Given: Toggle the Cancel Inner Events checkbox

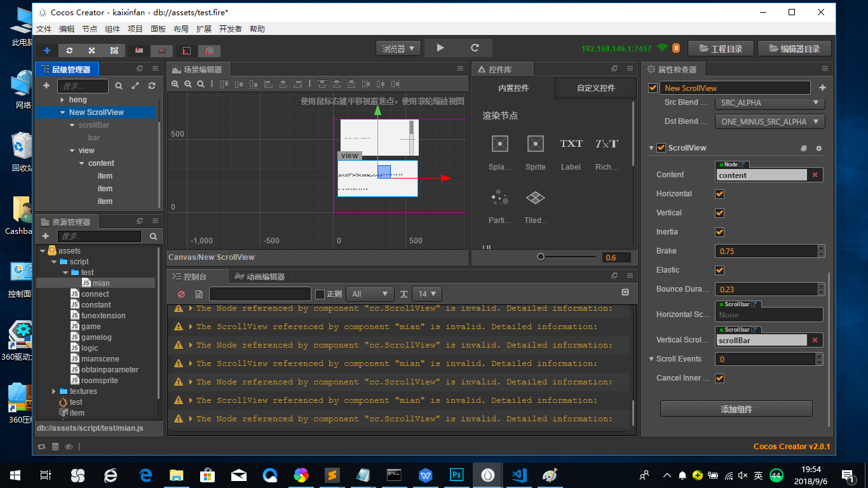Looking at the screenshot, I should [x=720, y=378].
